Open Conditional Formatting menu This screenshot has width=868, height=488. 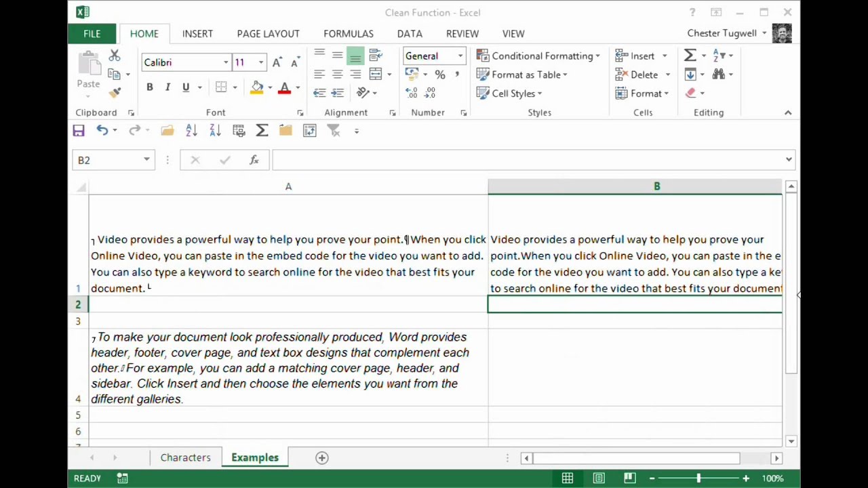point(538,56)
